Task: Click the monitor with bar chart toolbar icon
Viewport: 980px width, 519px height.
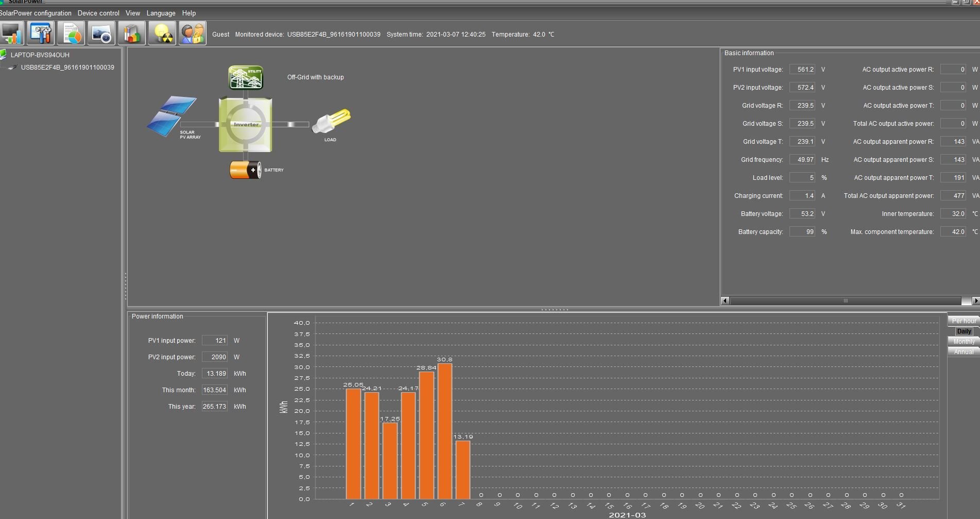Action: [x=11, y=34]
